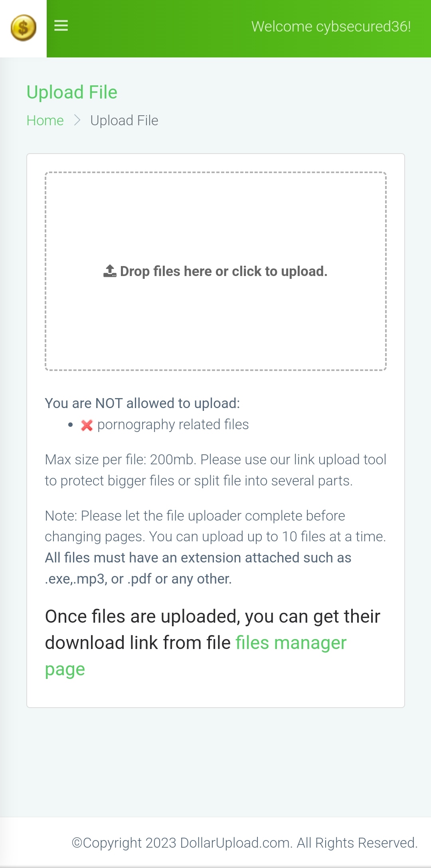Select the Upload File breadcrumb item
This screenshot has height=868, width=431.
click(124, 120)
